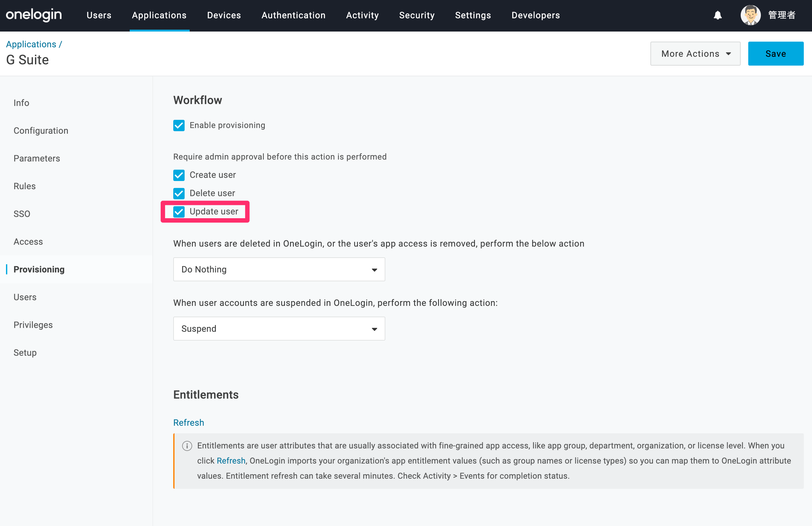
Task: Open the Suspend action dropdown
Action: tap(279, 329)
